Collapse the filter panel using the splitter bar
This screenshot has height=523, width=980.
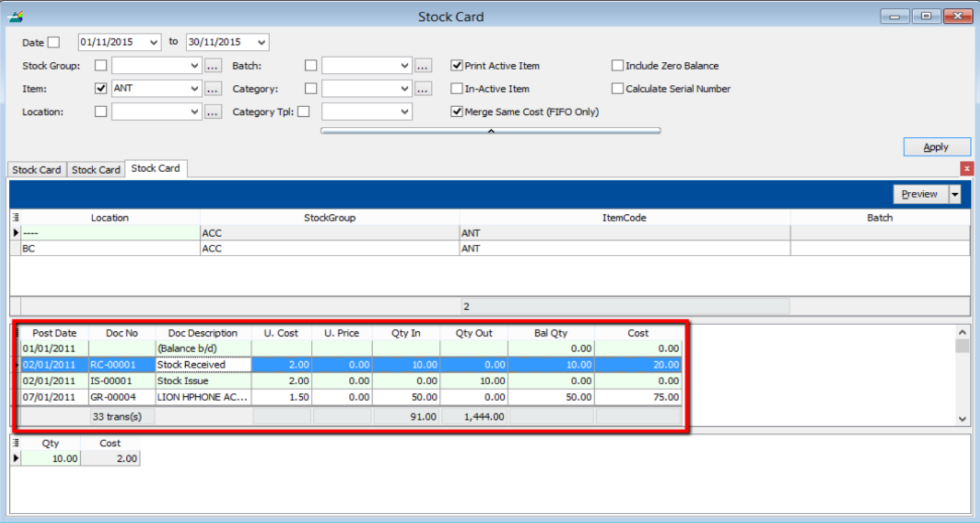[x=491, y=131]
